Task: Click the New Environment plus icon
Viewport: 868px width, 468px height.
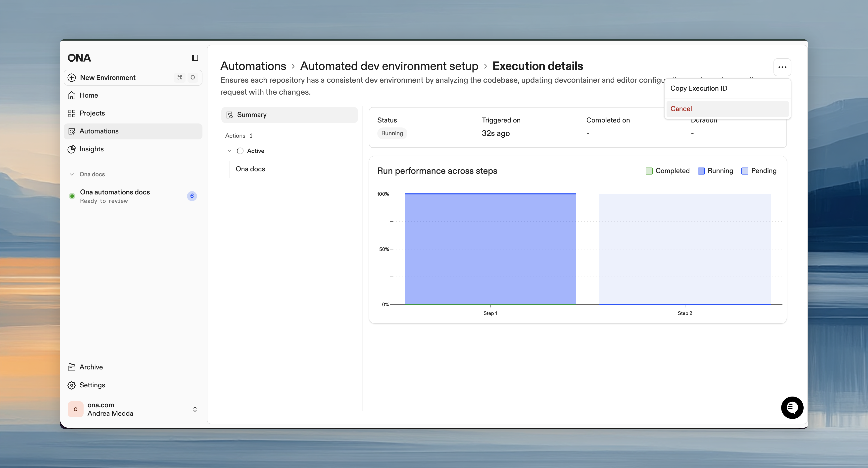Action: pyautogui.click(x=72, y=78)
